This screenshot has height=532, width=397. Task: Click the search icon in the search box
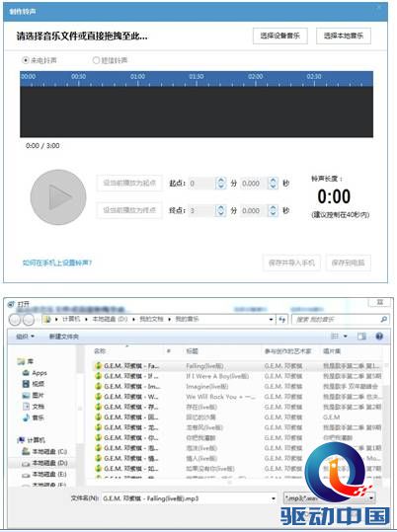coord(384,319)
